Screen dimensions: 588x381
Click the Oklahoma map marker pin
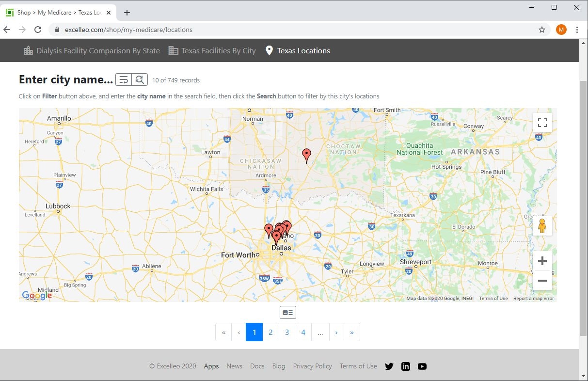306,156
